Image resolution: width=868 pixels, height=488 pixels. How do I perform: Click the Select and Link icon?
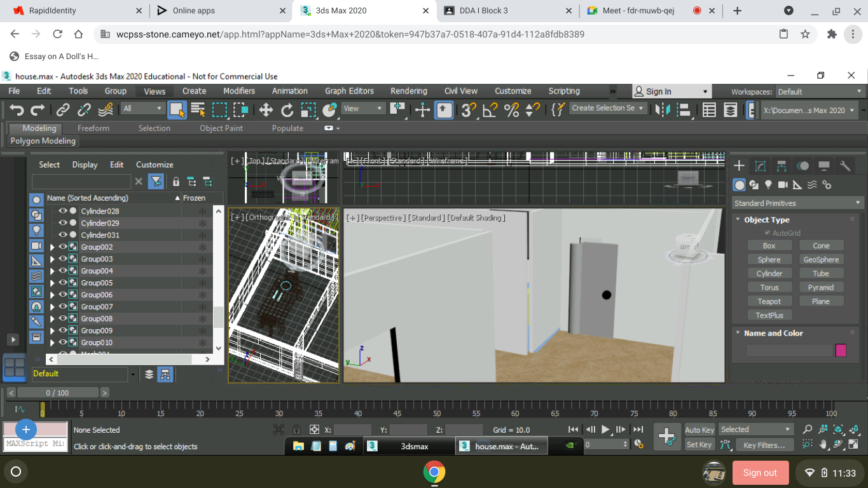click(62, 109)
